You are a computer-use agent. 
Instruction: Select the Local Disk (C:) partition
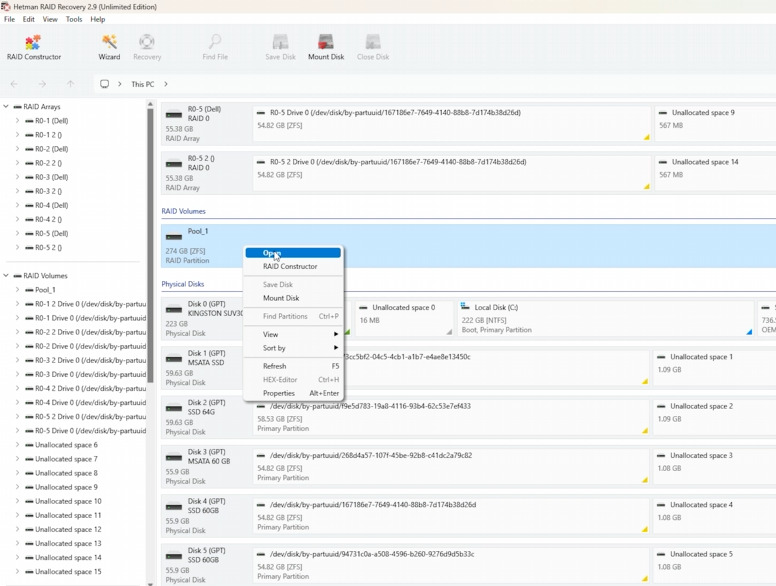[x=605, y=318]
